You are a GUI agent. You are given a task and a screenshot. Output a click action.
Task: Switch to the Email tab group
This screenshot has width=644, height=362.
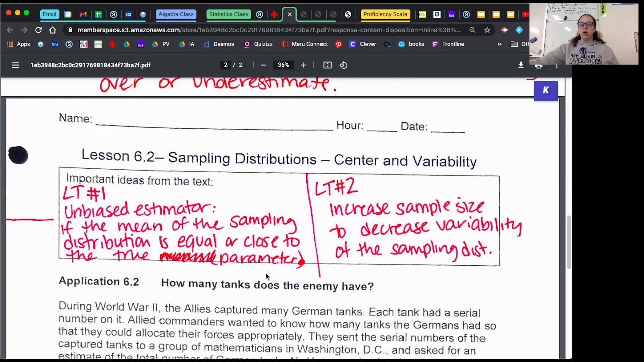click(x=49, y=14)
